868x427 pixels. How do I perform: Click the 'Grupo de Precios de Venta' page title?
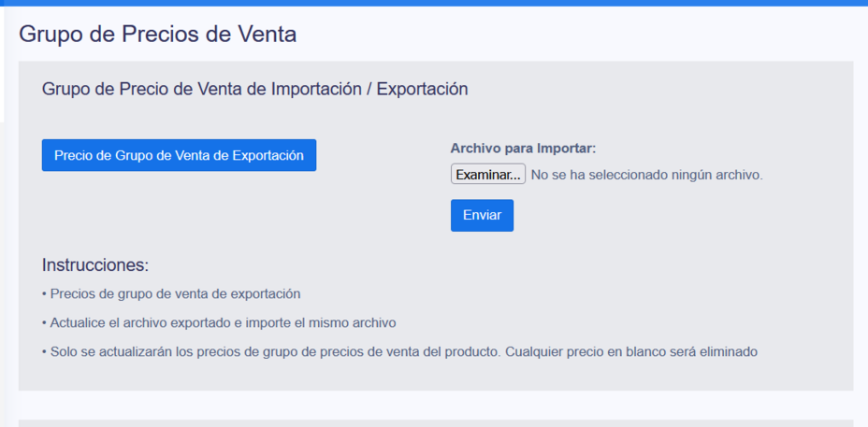click(x=158, y=35)
